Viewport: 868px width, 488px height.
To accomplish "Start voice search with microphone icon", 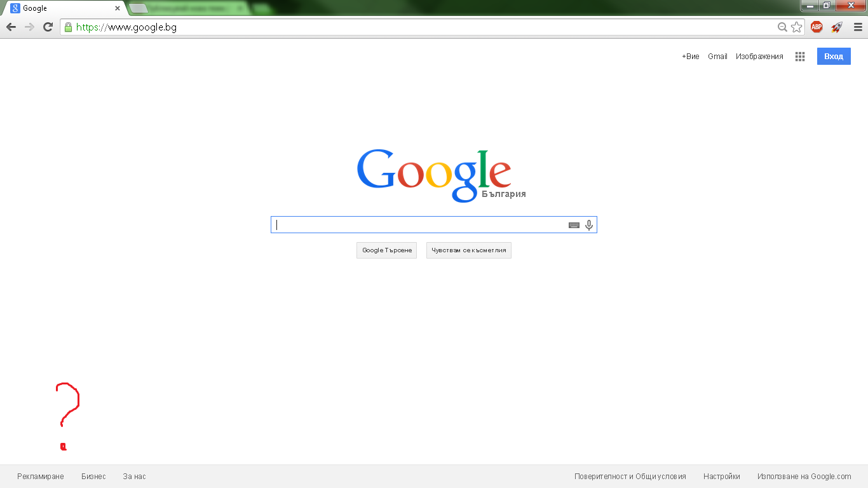I will click(x=589, y=225).
